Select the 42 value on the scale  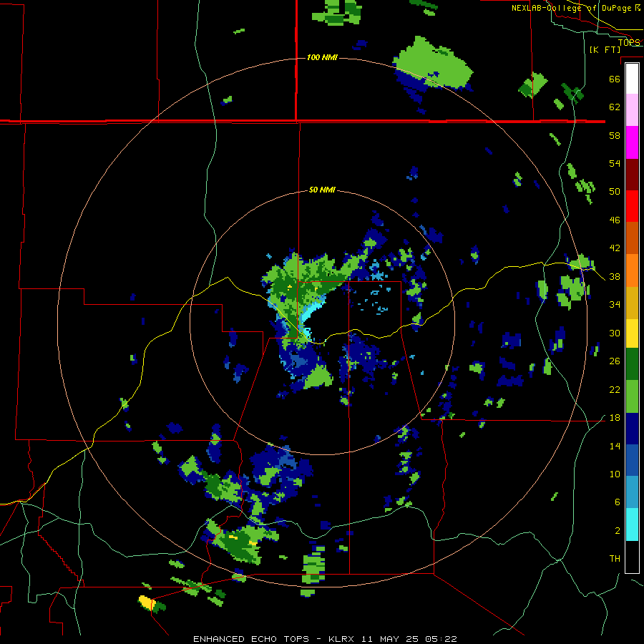(x=615, y=248)
